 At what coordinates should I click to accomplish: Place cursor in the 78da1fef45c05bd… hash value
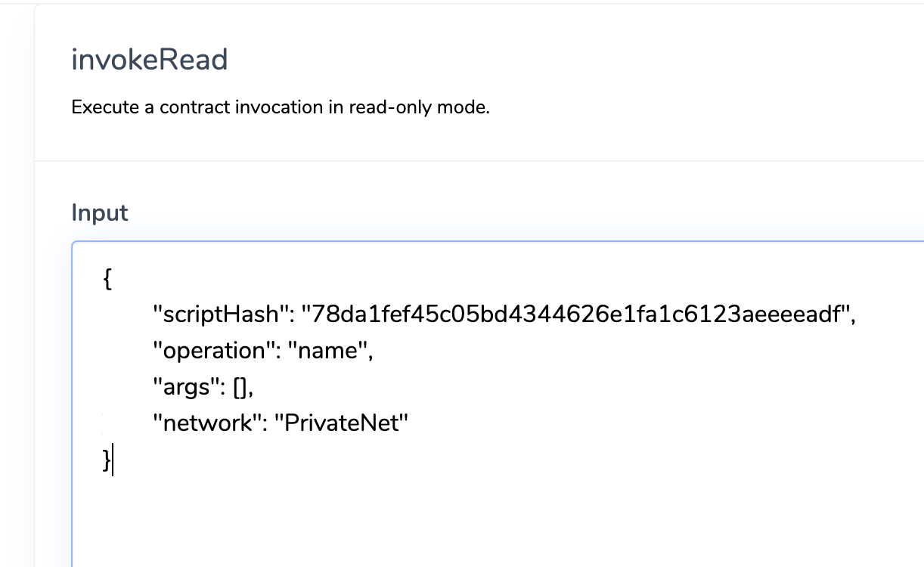(x=573, y=314)
